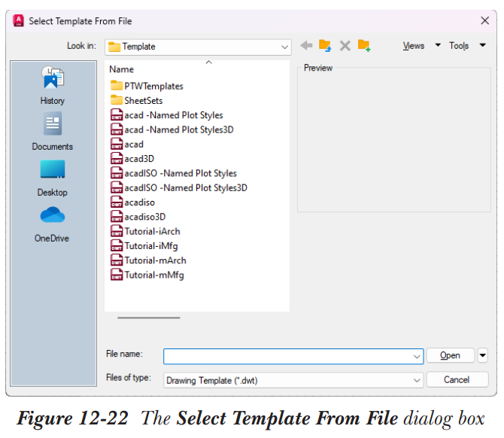504x438 pixels.
Task: Click acadISO -Named Plot Styles file icon
Action: point(117,173)
